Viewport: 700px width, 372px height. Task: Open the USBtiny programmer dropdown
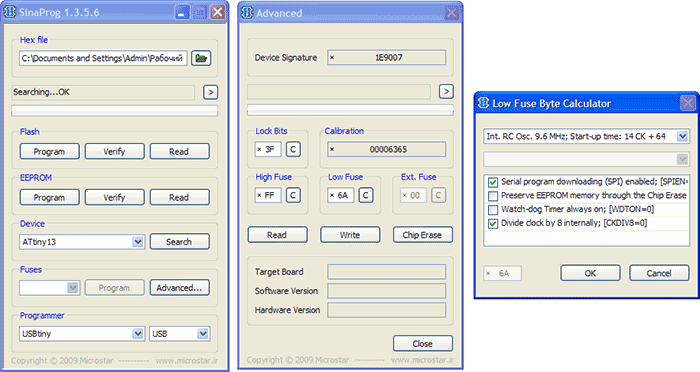click(x=138, y=334)
